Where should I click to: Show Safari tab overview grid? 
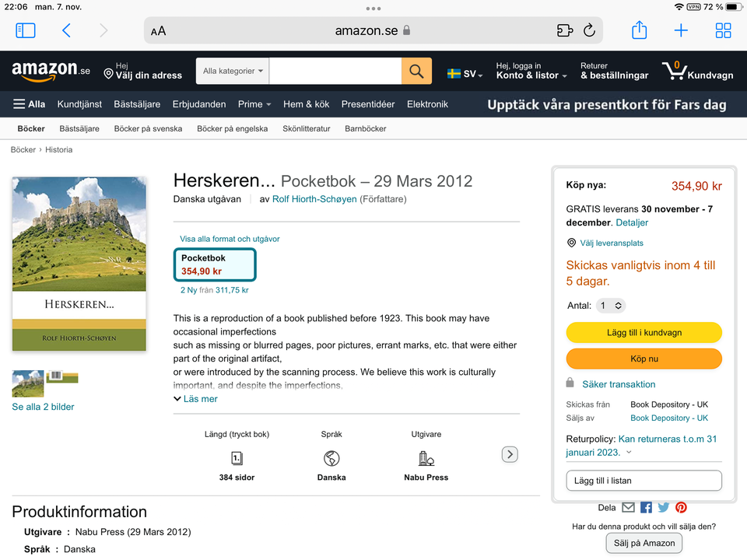723,30
